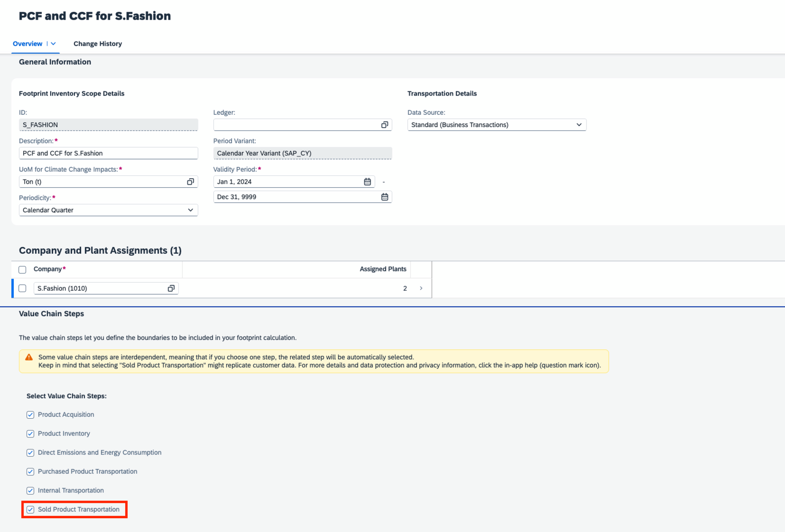Uncheck Sold Product Transportation checkbox

tap(31, 510)
